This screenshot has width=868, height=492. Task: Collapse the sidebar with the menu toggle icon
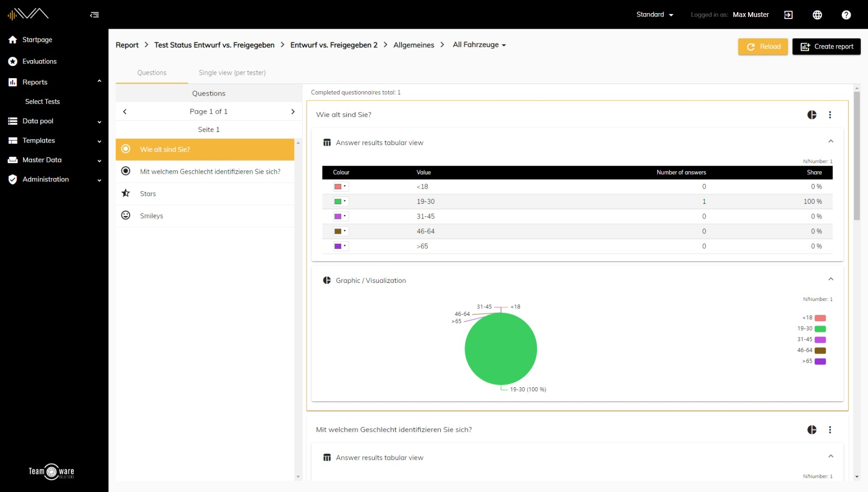click(95, 15)
